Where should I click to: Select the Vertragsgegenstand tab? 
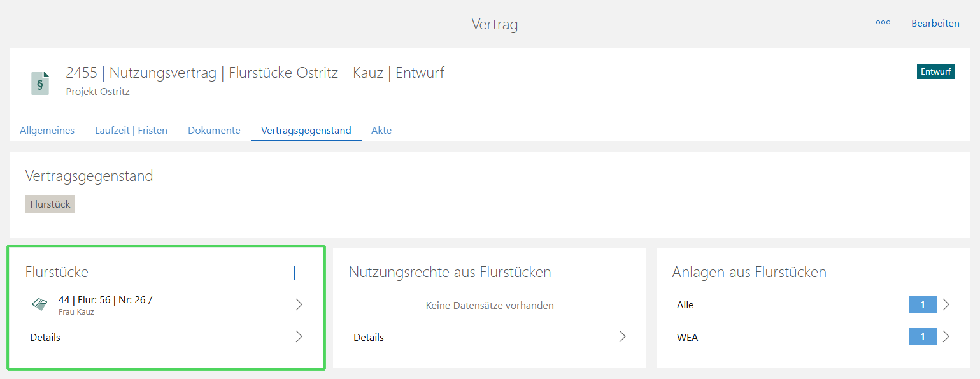click(x=306, y=131)
